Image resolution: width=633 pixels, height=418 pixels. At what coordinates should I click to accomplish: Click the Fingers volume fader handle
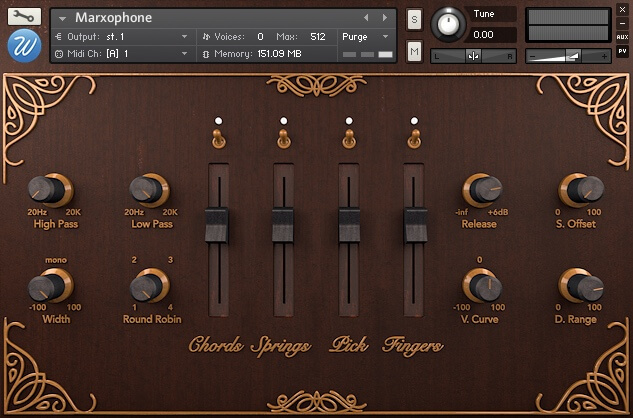pyautogui.click(x=415, y=225)
